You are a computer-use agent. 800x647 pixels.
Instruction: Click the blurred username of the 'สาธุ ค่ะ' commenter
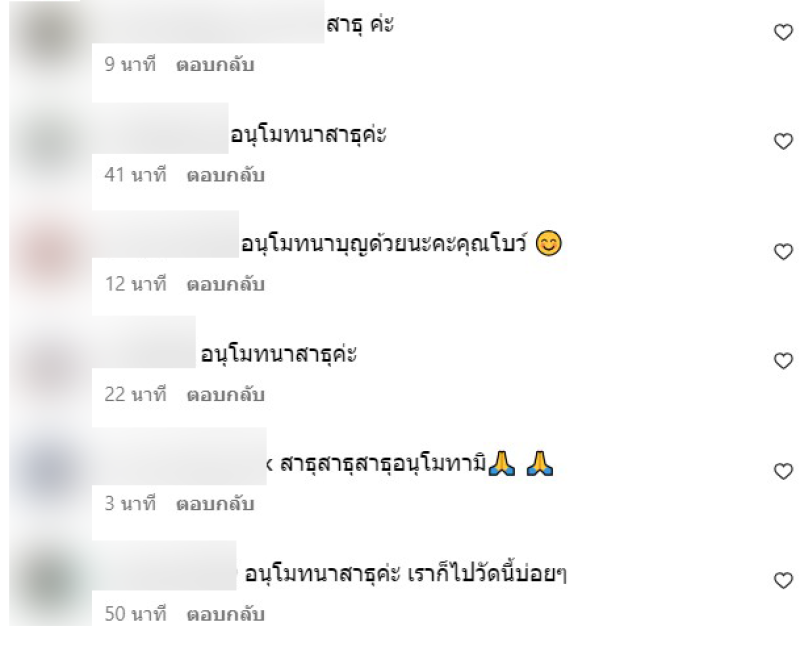tap(208, 21)
